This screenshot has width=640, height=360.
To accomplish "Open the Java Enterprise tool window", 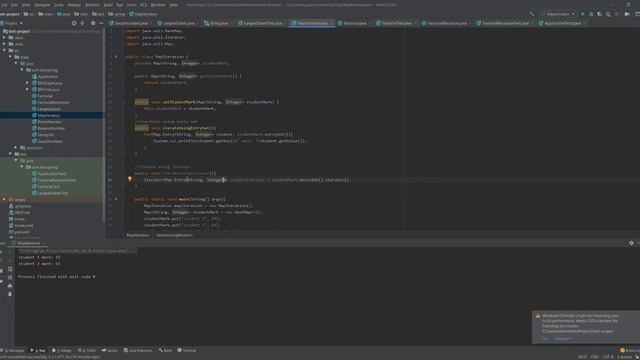I will (138, 350).
